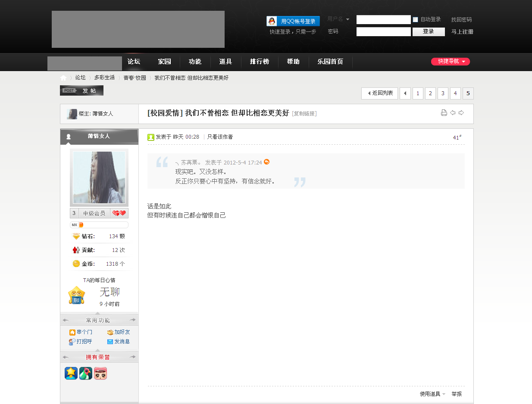
Task: Click the QQ account login button
Action: point(293,21)
